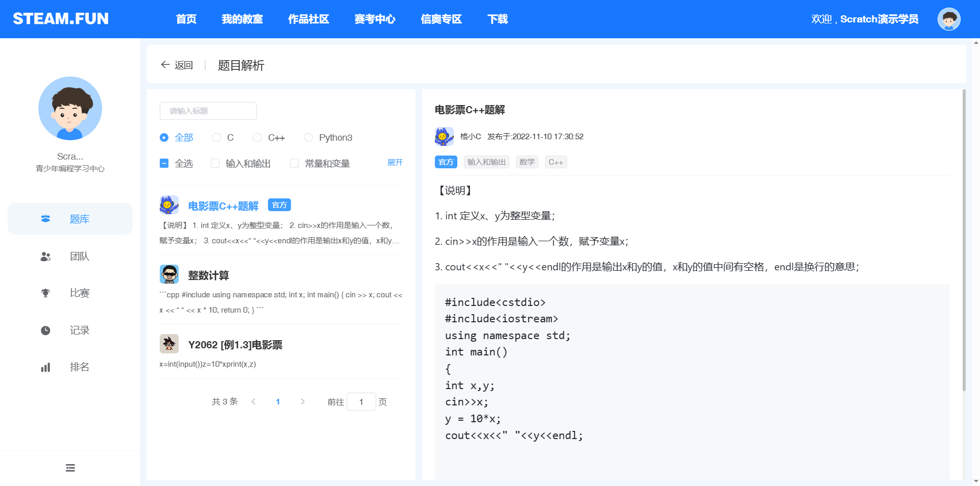Click the C++ tag in detail panel
This screenshot has height=486, width=980.
556,162
